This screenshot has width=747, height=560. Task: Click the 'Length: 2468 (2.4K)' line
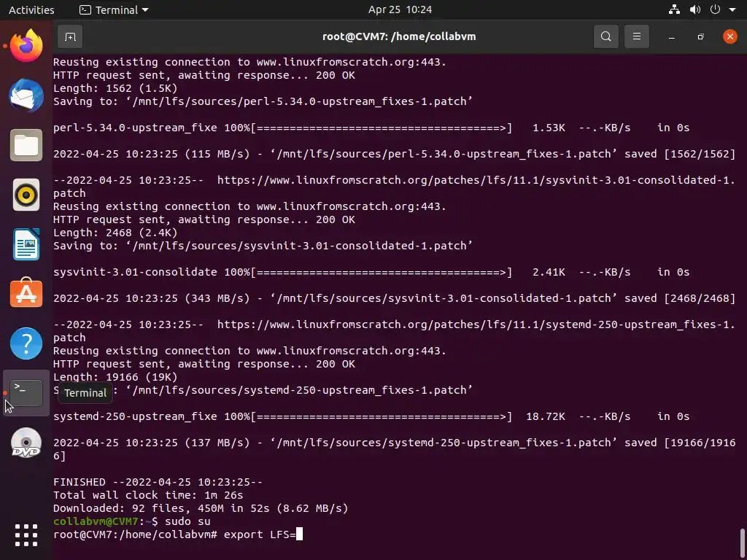click(x=115, y=233)
